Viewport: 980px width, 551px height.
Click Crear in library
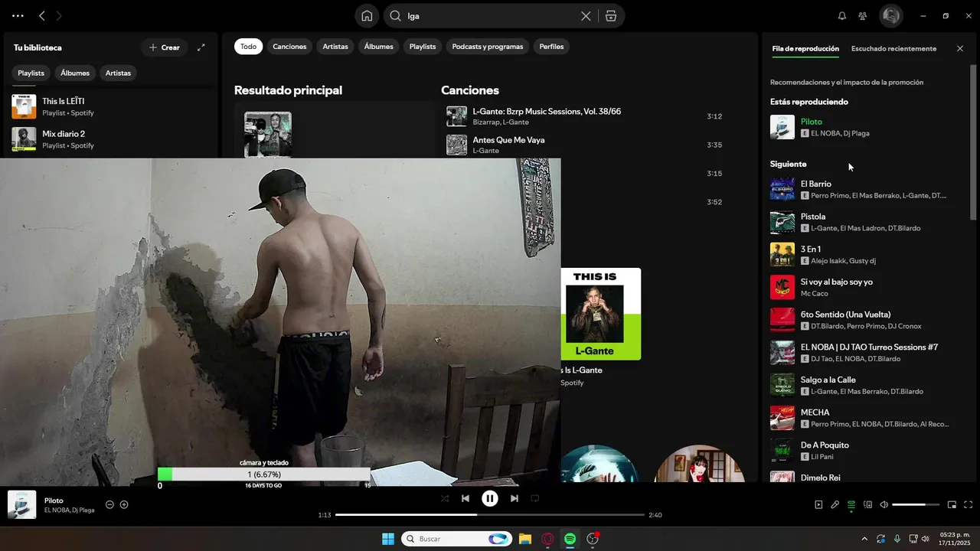[x=164, y=47]
